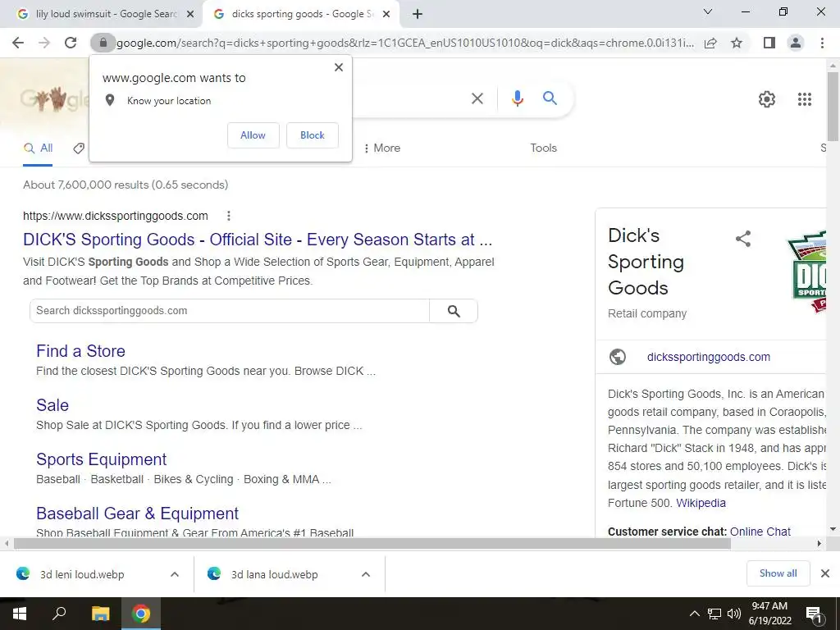
Task: Open the search Tools options
Action: [543, 148]
